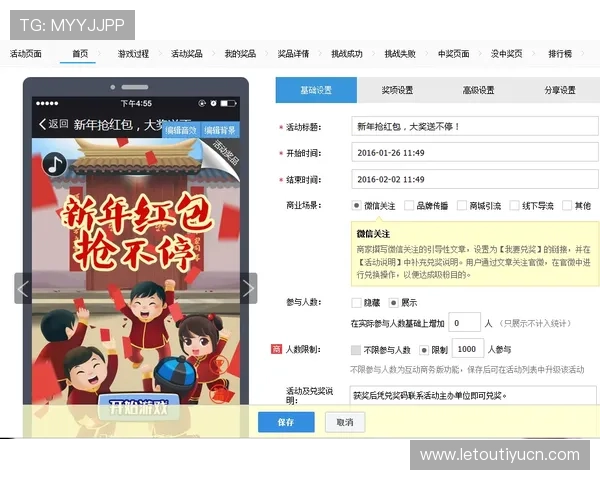Click the 开始时间 date field
600x480 pixels.
pos(475,152)
